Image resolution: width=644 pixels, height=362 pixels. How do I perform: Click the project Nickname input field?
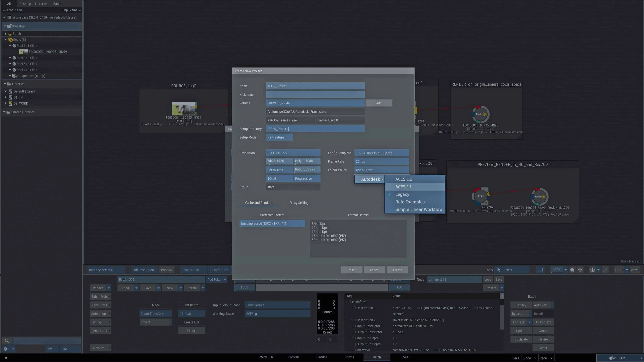coord(315,95)
